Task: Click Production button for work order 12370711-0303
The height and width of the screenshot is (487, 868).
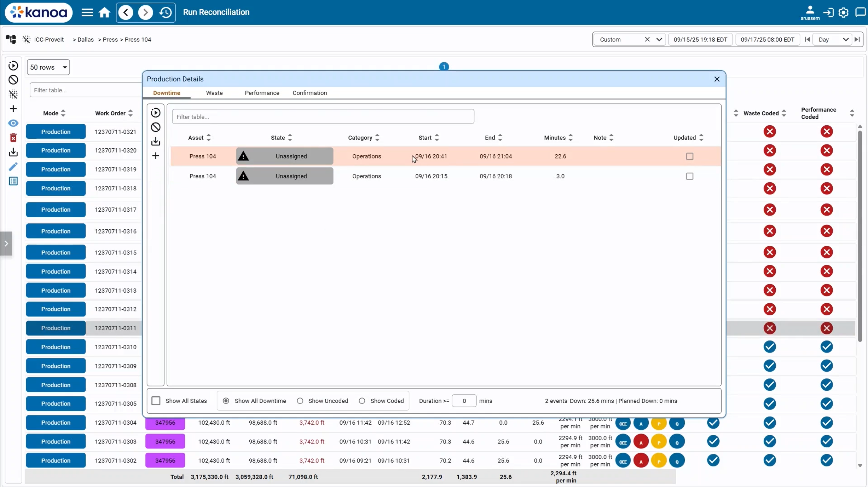Action: [x=56, y=441]
